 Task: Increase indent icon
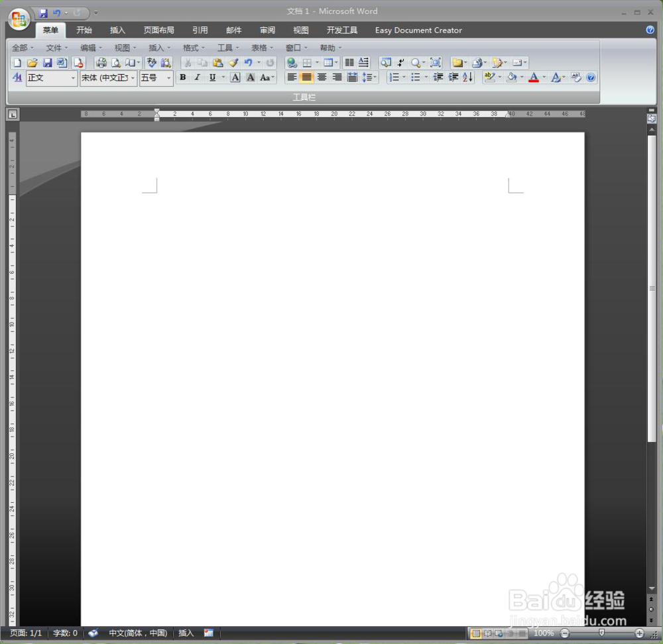click(x=453, y=78)
